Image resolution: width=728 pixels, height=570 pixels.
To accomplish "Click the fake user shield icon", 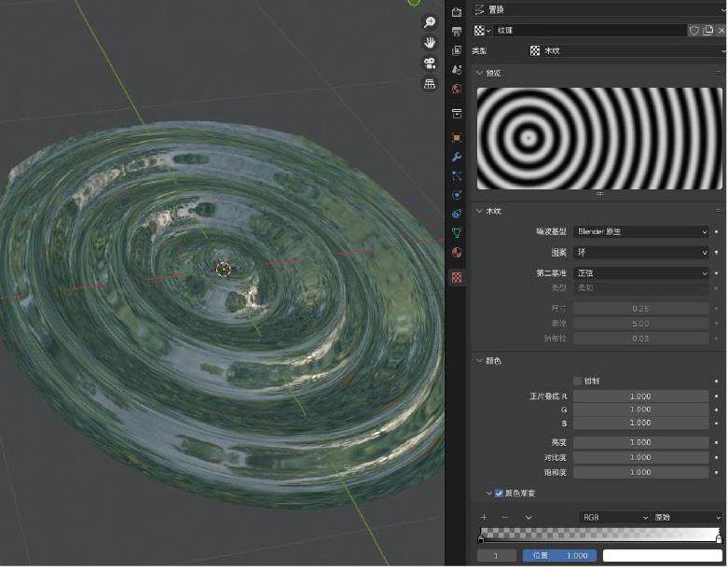I will (x=694, y=30).
